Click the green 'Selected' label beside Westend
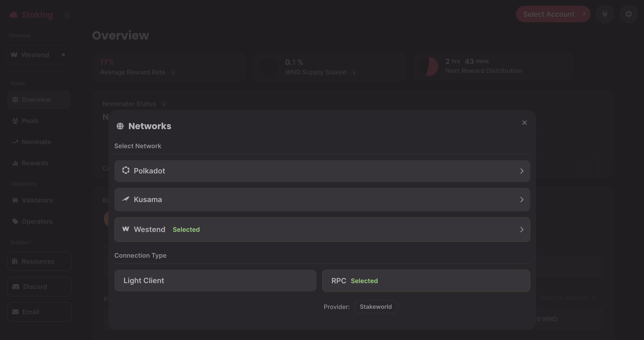This screenshot has height=340, width=644. [x=186, y=229]
